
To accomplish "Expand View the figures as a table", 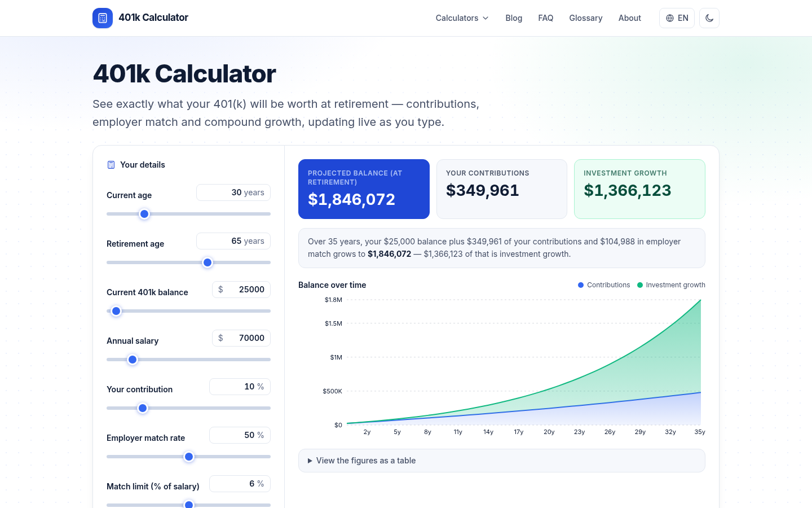I will 502,461.
